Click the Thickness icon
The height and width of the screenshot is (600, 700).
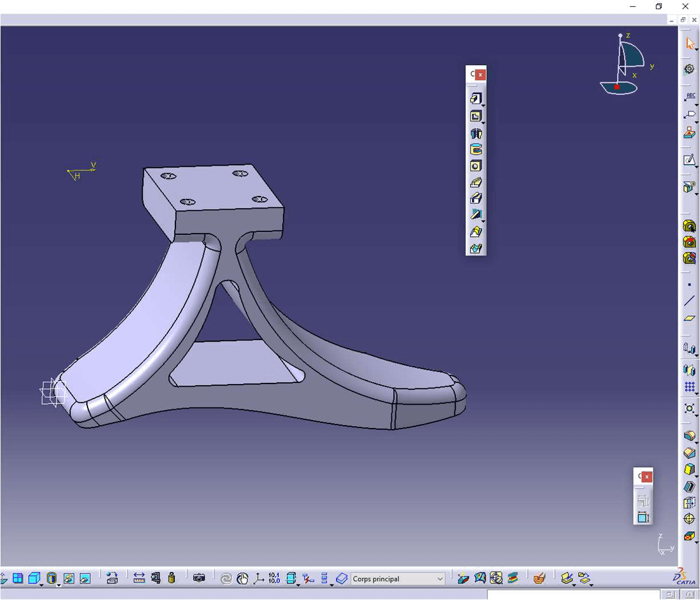point(689,503)
